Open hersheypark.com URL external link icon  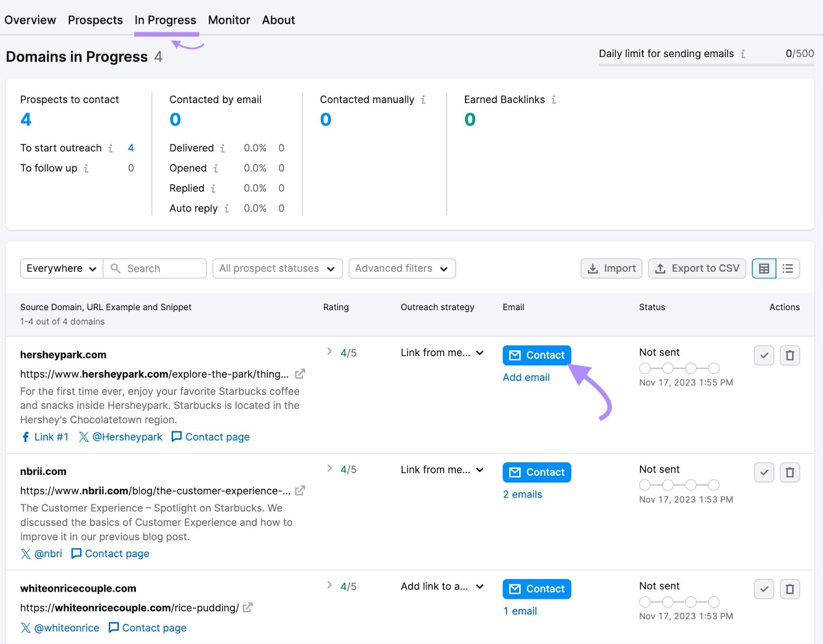point(300,374)
